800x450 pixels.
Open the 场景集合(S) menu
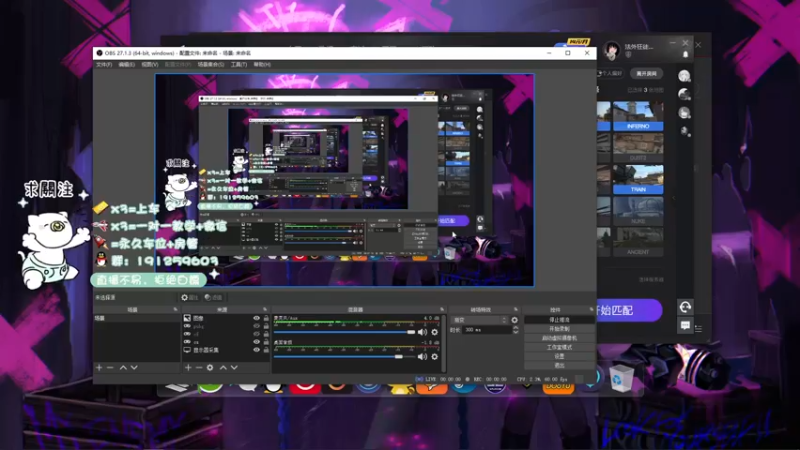pos(211,65)
